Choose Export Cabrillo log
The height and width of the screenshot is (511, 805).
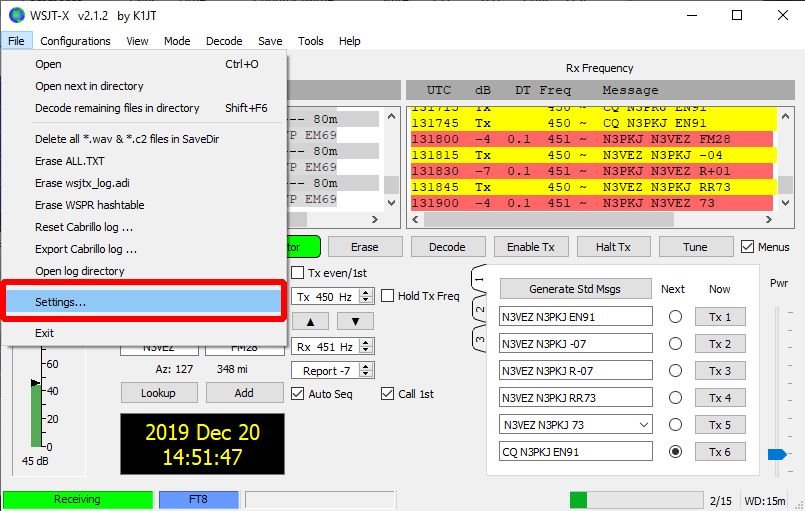point(144,250)
